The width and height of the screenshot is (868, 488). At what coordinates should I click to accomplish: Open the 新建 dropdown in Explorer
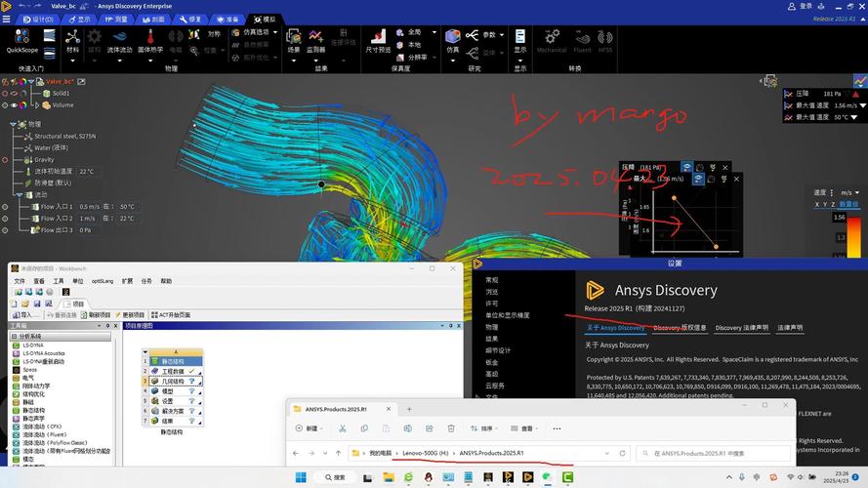click(309, 428)
